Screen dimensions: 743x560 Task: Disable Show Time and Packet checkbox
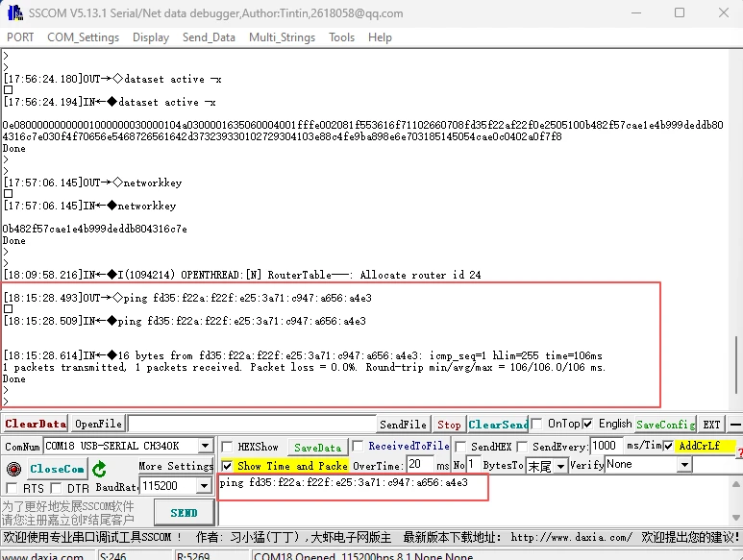click(227, 466)
